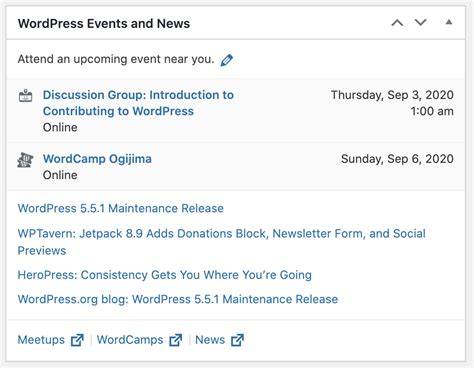Click the meetup icon beside Discussion Group
The image size is (474, 368).
(x=25, y=96)
